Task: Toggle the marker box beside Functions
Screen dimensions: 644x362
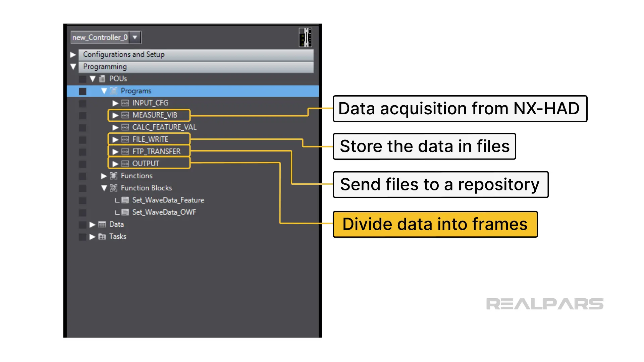Action: click(x=83, y=176)
